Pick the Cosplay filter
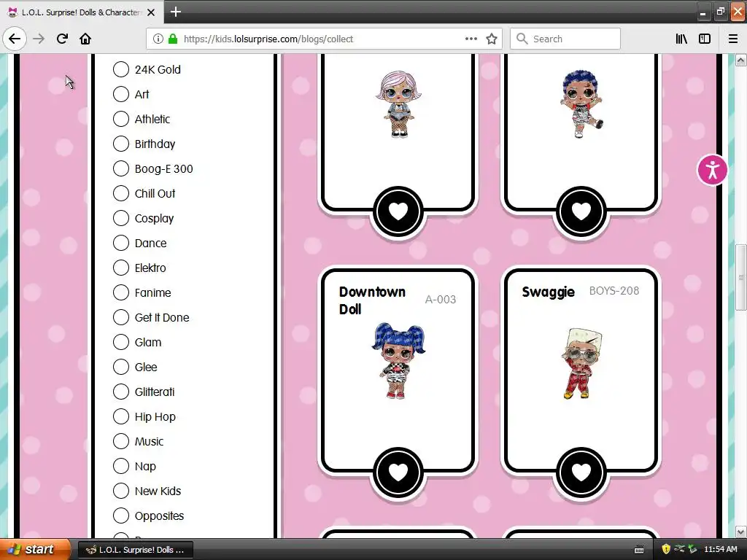The image size is (747, 560). pyautogui.click(x=144, y=218)
